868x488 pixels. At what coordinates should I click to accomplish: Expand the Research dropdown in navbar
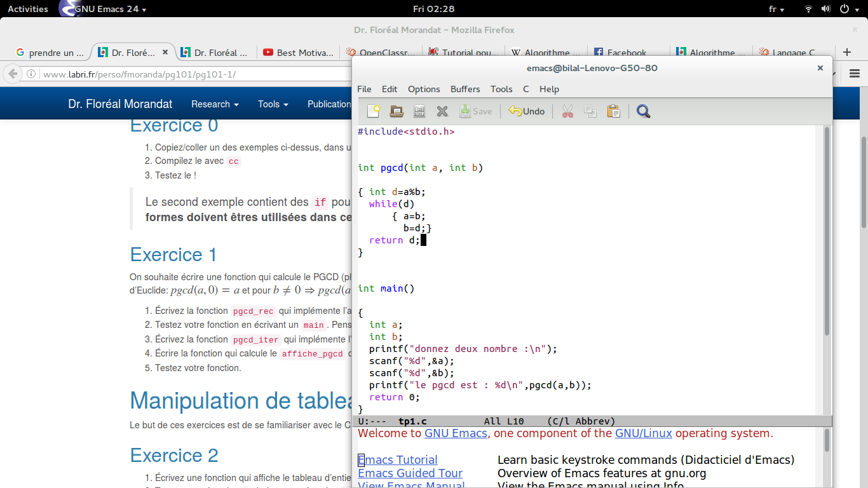(215, 104)
